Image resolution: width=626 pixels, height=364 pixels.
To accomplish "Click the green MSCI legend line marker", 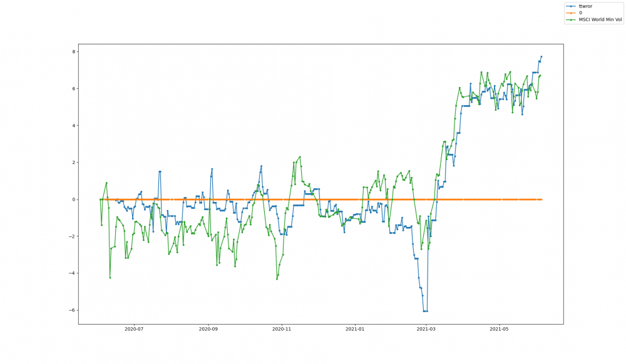I will tap(572, 19).
